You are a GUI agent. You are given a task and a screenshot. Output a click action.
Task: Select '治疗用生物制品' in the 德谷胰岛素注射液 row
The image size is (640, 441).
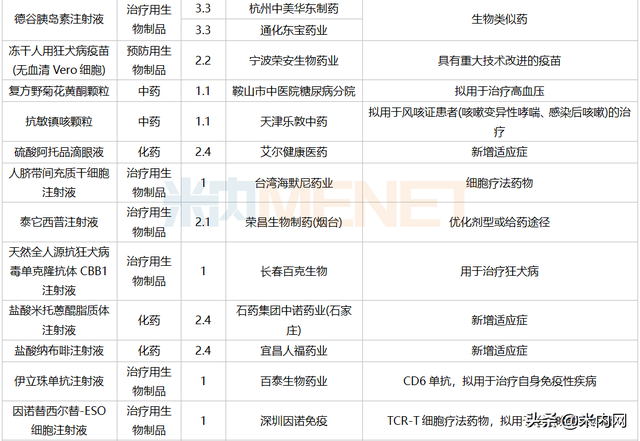pyautogui.click(x=149, y=19)
